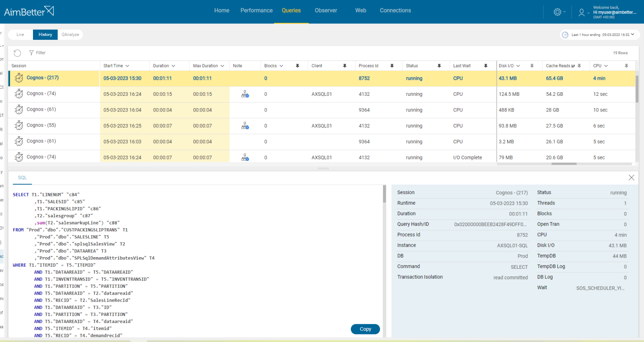Click the Session column header
This screenshot has height=342, width=644.
tap(19, 66)
